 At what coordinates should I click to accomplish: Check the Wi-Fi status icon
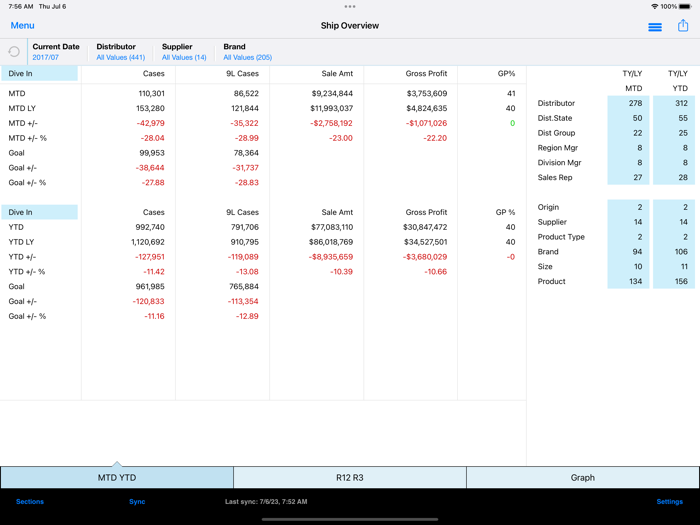654,7
